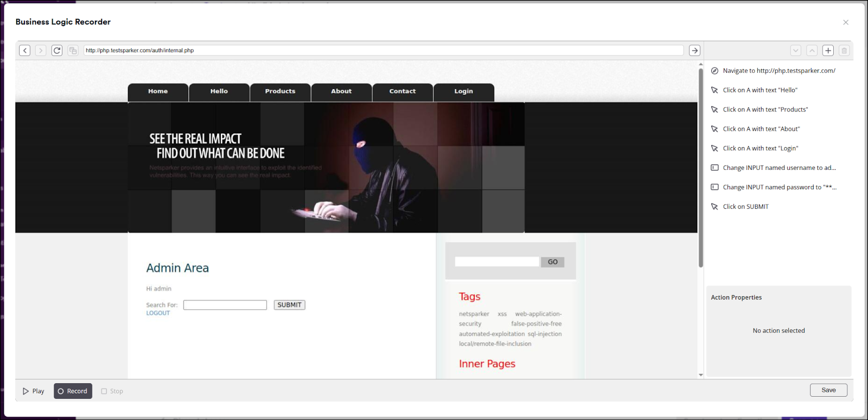The image size is (868, 420).
Task: Add a new action with plus icon
Action: (828, 50)
